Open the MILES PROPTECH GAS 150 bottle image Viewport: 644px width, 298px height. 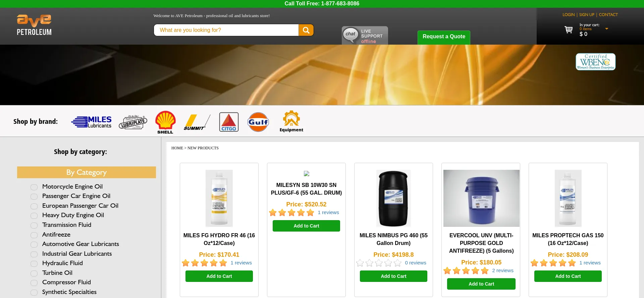(x=568, y=198)
